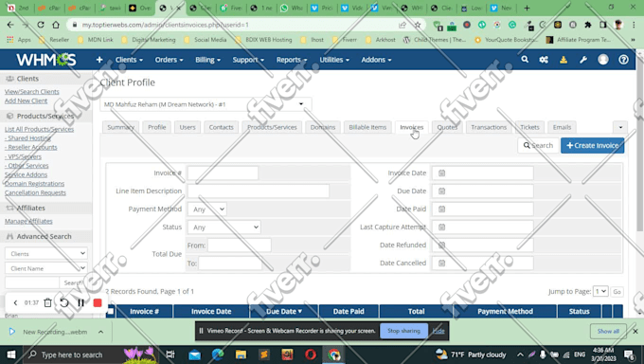Open Opera browser from taskbar
Image resolution: width=644 pixels, height=364 pixels.
coord(311,355)
